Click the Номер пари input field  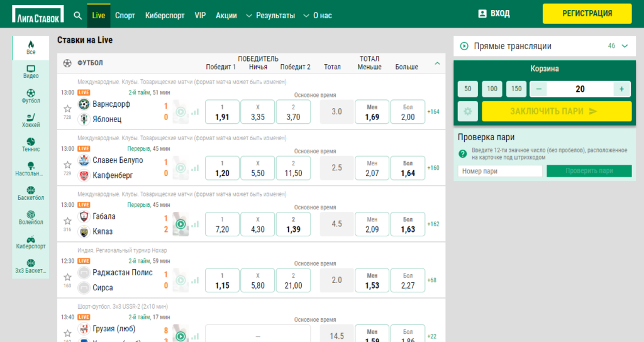pyautogui.click(x=500, y=171)
